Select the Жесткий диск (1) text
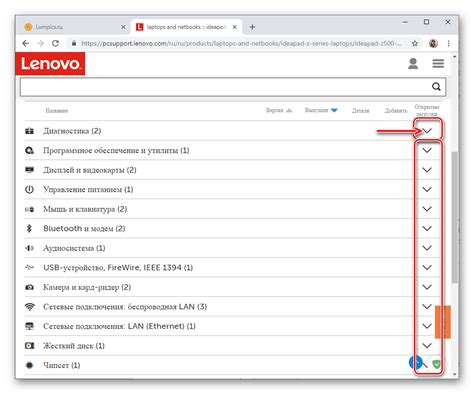 click(x=74, y=346)
